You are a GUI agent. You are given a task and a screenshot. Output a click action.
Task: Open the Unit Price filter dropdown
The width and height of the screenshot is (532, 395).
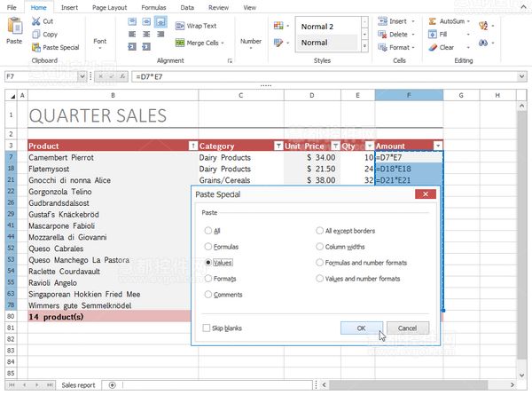point(335,146)
